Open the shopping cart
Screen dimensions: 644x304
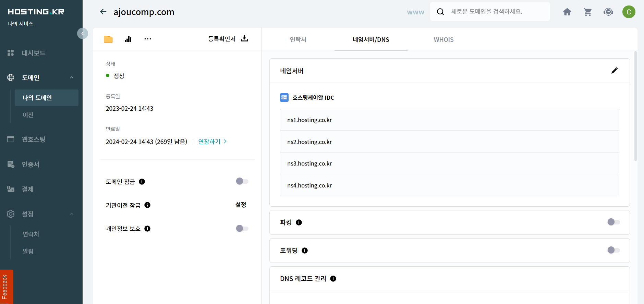point(588,12)
